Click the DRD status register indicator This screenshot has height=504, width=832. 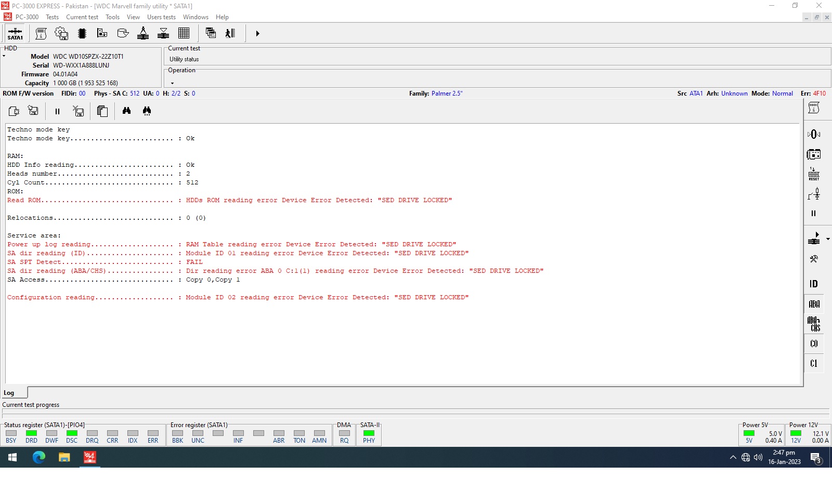pos(31,433)
